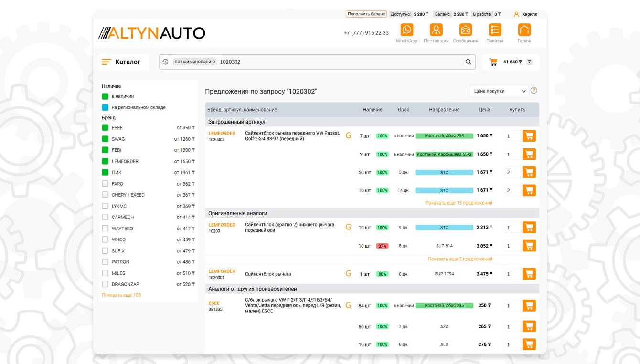Open the Гараж garage icon

pyautogui.click(x=524, y=30)
